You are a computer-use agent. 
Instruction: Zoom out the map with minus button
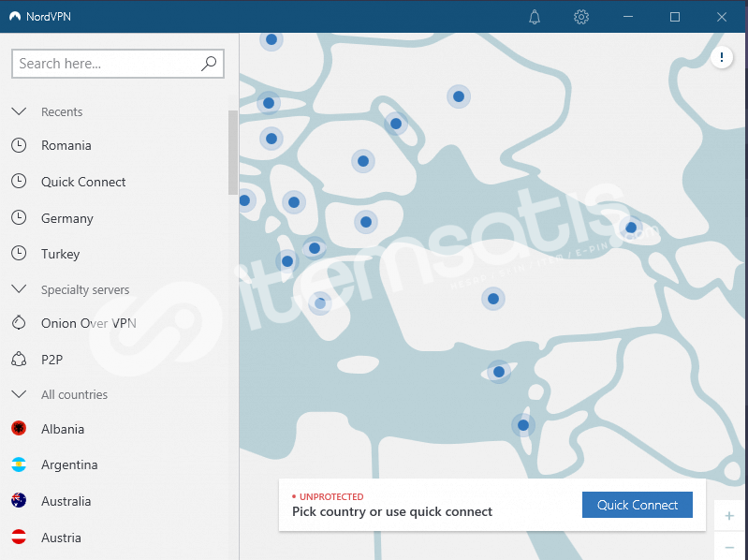(729, 547)
